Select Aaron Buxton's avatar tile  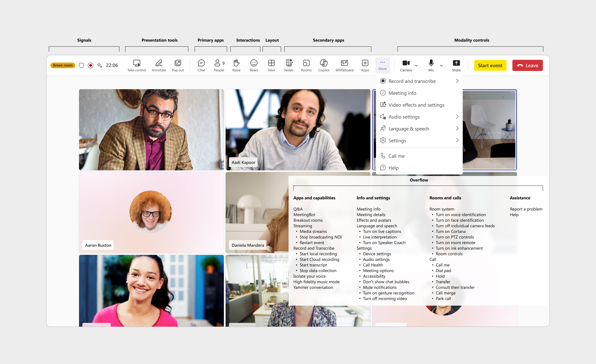point(151,212)
